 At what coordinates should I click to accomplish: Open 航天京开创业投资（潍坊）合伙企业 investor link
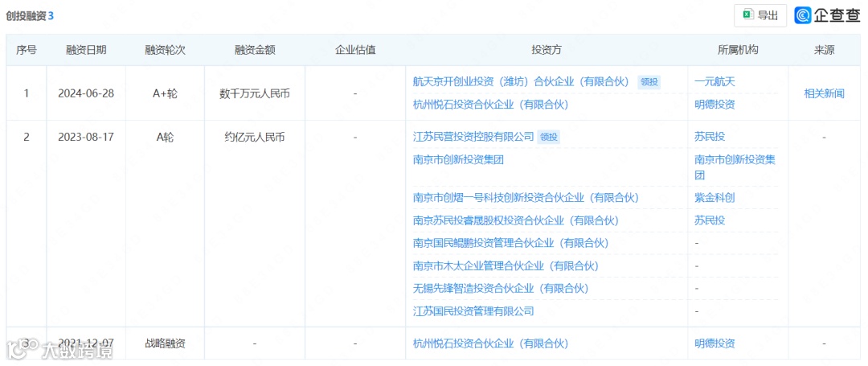click(522, 81)
